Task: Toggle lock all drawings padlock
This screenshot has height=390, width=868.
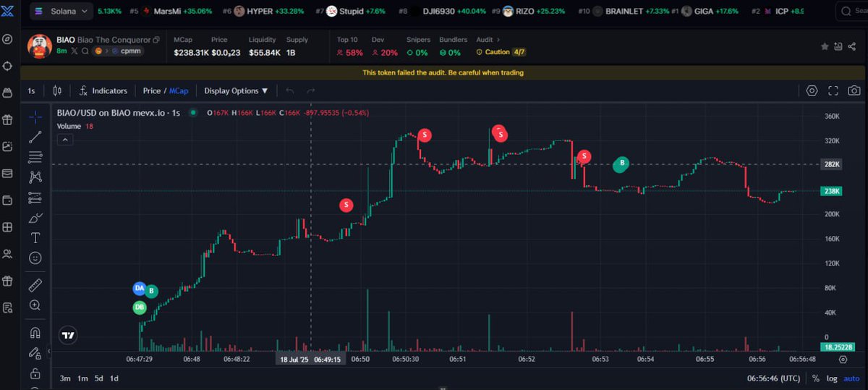Action: (x=35, y=373)
